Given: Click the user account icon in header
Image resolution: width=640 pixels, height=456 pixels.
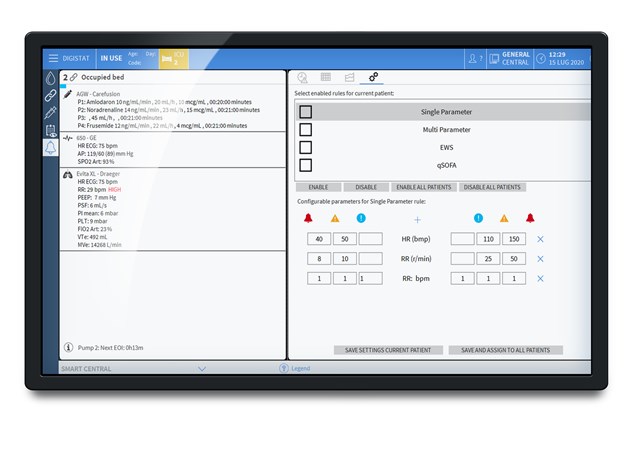Looking at the screenshot, I should click(476, 59).
